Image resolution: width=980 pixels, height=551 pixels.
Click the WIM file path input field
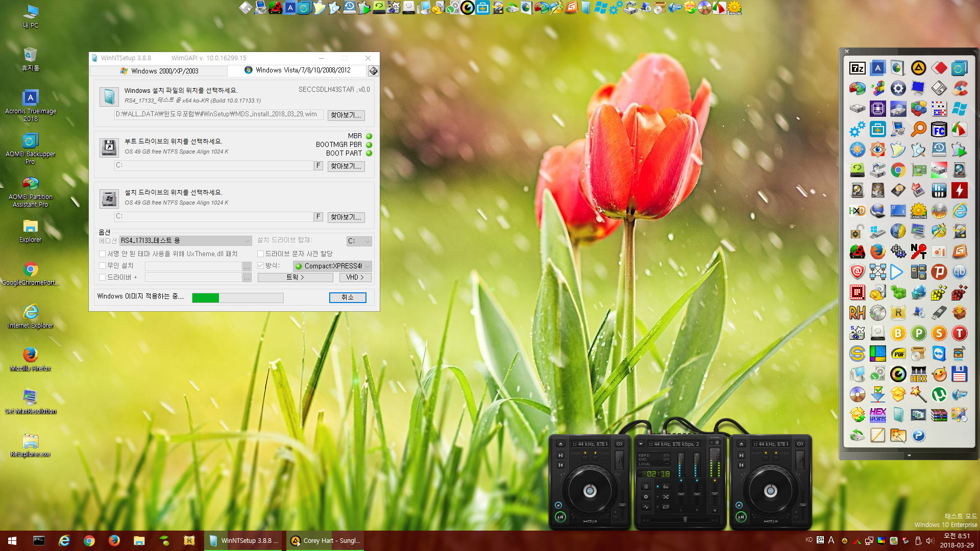pos(218,114)
